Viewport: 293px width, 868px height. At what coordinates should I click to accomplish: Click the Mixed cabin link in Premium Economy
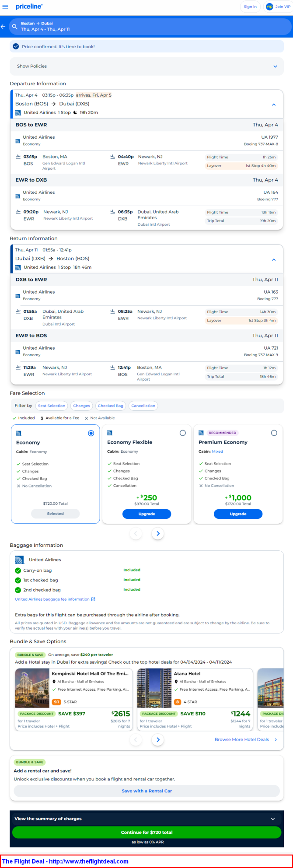pyautogui.click(x=217, y=451)
